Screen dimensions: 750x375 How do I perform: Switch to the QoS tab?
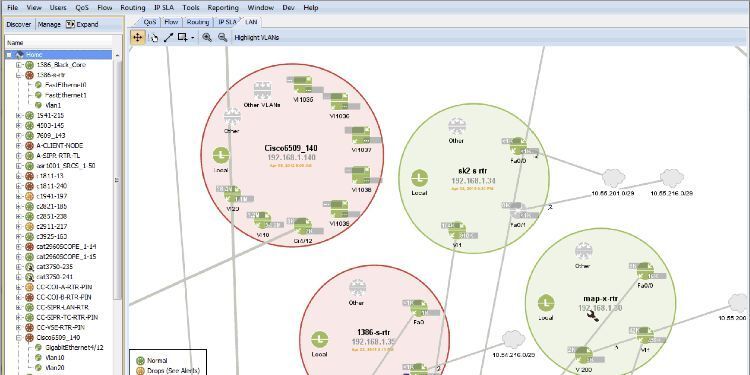coord(150,22)
